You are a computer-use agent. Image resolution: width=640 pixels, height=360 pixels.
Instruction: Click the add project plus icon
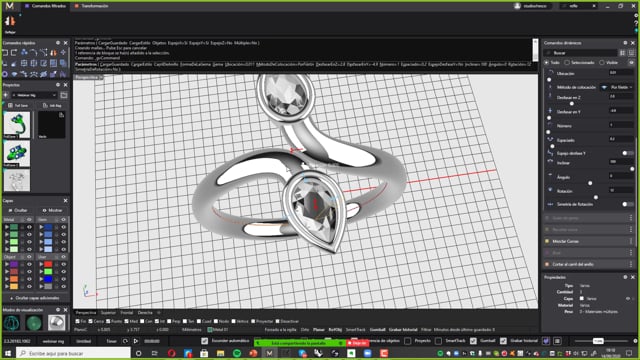pos(6,95)
